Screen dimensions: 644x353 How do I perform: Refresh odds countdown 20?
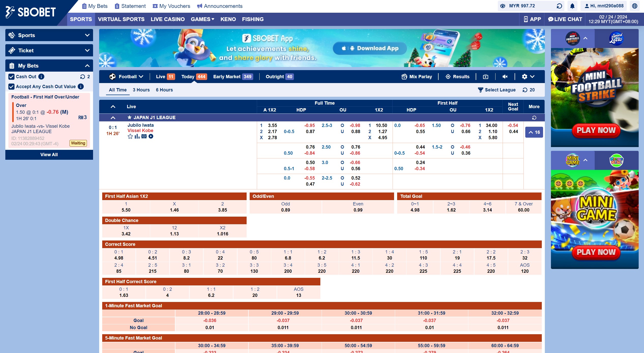(x=529, y=90)
